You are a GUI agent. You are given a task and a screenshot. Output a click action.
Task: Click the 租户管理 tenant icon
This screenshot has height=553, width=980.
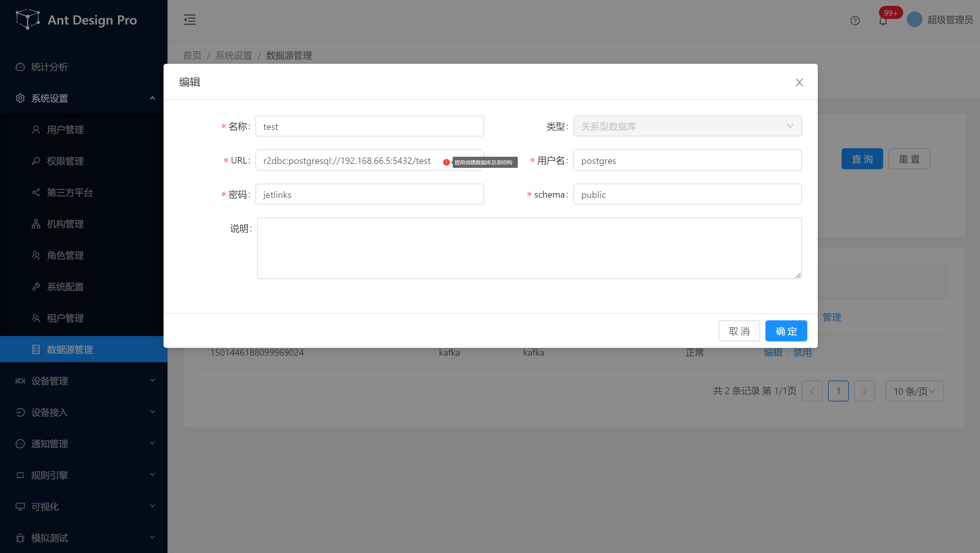[x=36, y=318]
